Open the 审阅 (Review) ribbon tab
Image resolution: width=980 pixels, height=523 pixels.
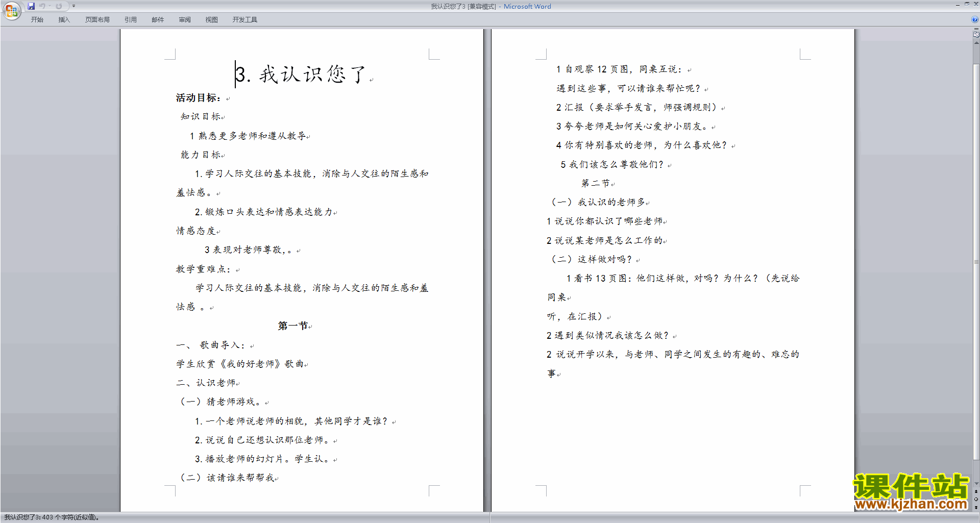click(185, 19)
